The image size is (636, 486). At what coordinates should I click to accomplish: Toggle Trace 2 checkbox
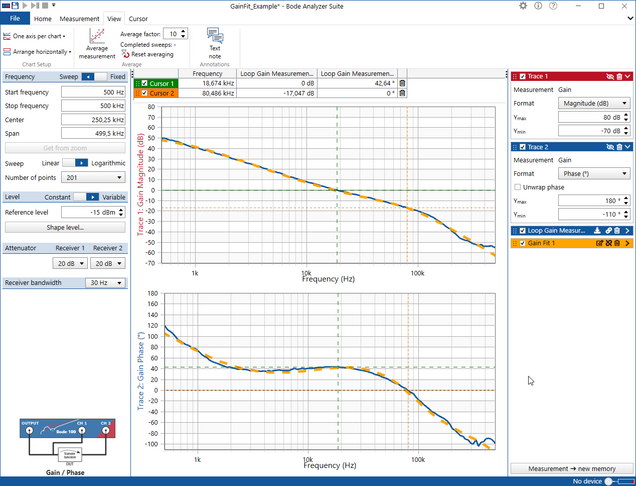point(523,147)
